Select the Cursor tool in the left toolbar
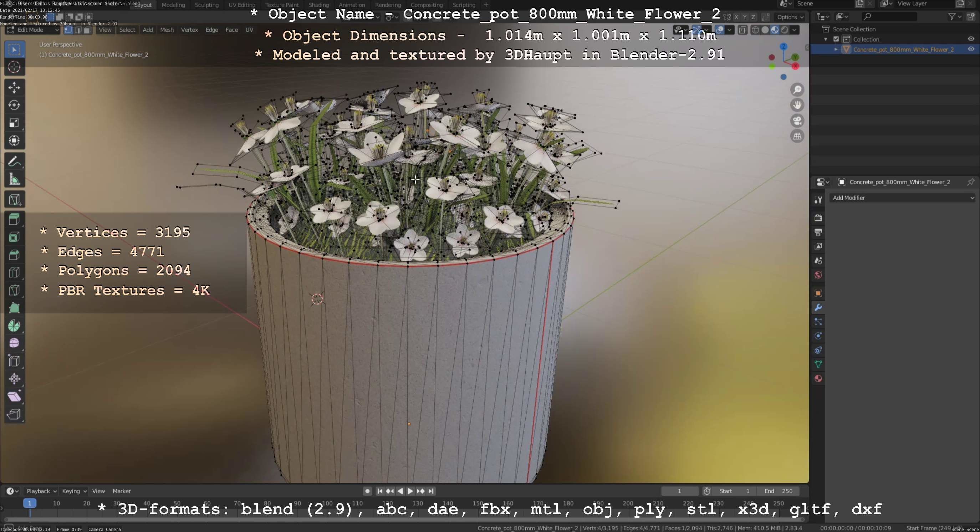This screenshot has height=532, width=980. click(15, 67)
